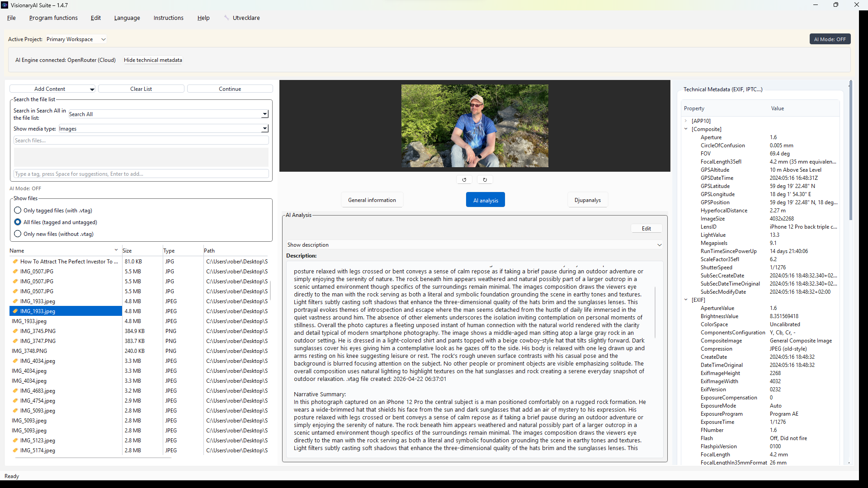Select All files tagged and untagged option
Image resolution: width=868 pixels, height=488 pixels.
tap(18, 222)
